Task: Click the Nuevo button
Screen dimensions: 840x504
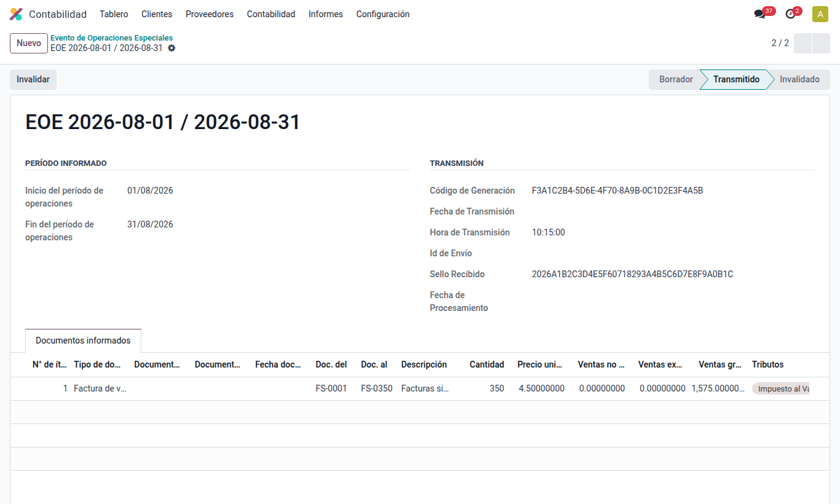Action: pyautogui.click(x=29, y=43)
